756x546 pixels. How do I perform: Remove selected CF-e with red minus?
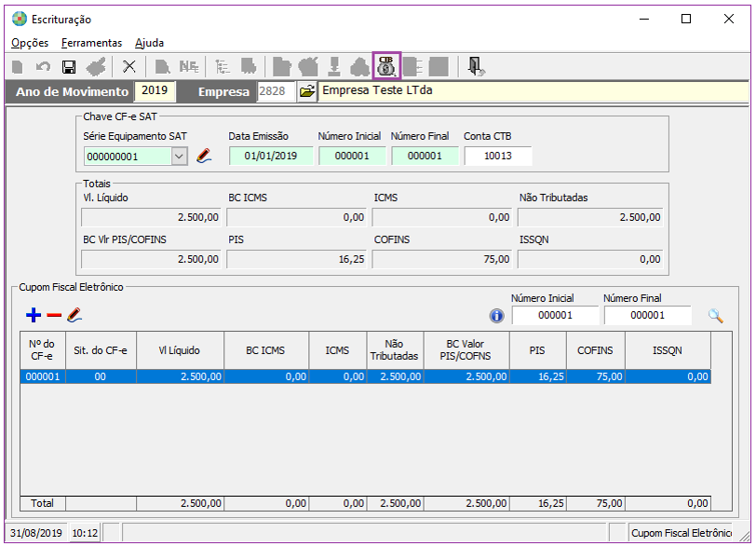(x=54, y=316)
